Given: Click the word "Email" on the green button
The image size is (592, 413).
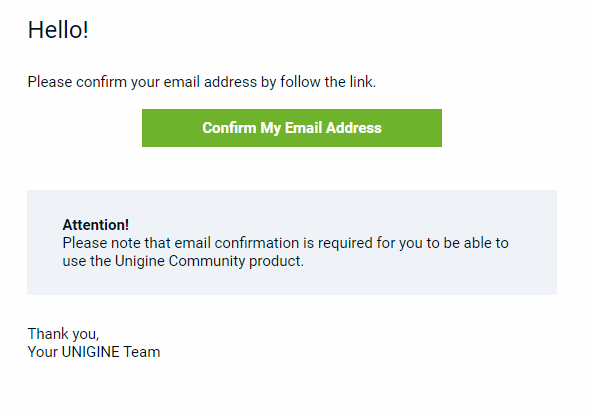Looking at the screenshot, I should tap(304, 128).
